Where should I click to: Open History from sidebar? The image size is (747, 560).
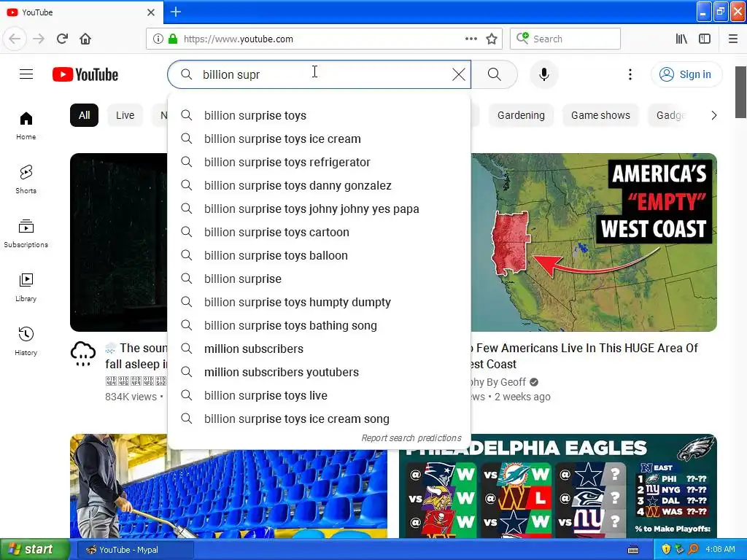coord(26,341)
